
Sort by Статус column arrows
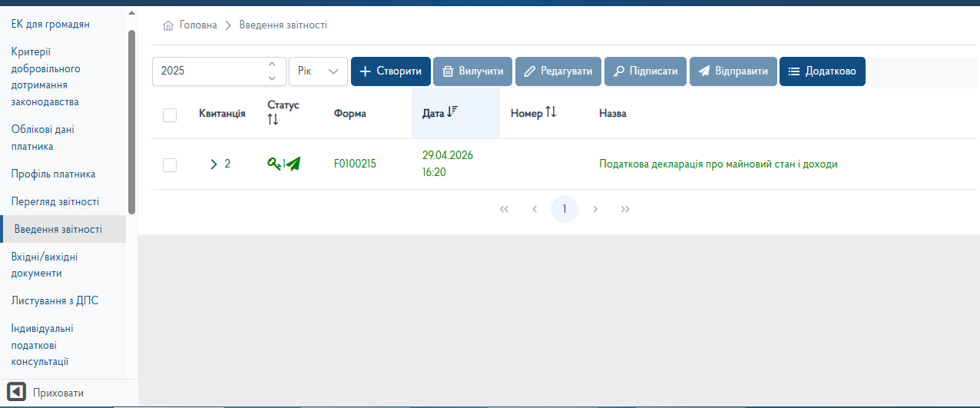(273, 120)
